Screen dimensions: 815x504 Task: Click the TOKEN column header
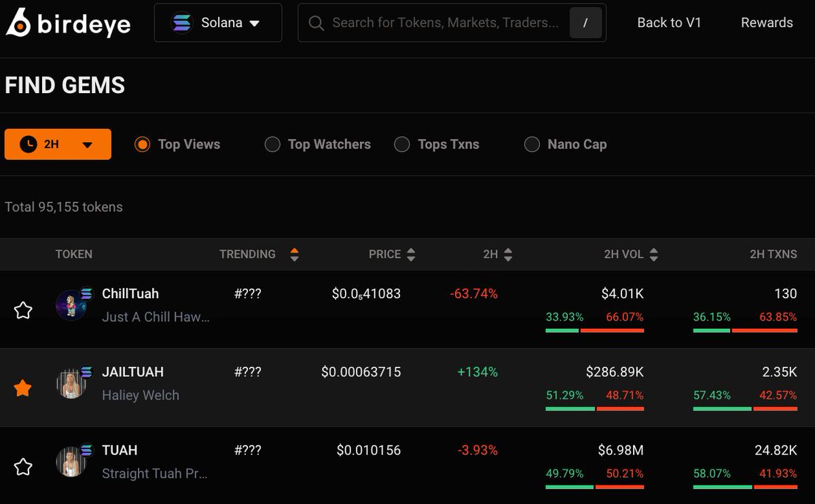tap(73, 254)
